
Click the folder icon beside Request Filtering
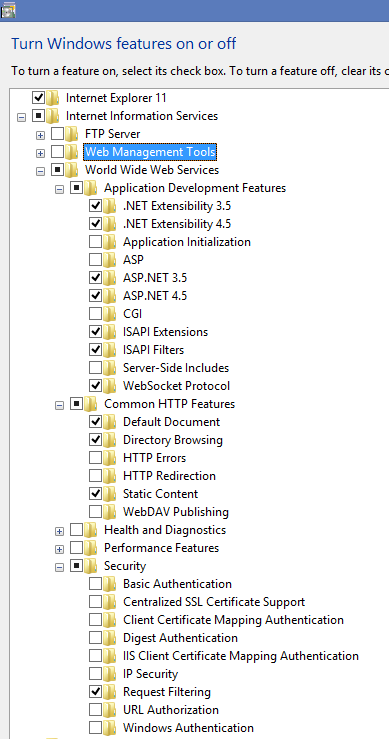pyautogui.click(x=110, y=692)
